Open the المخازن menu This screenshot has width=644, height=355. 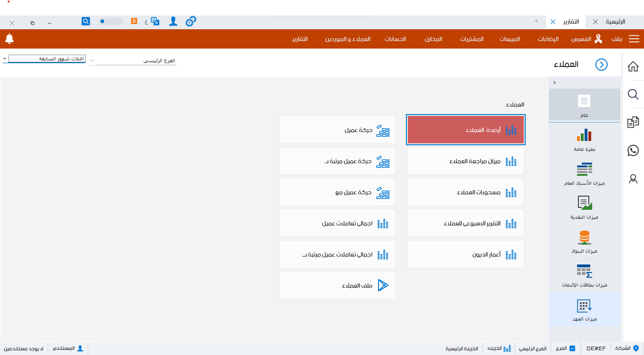[x=433, y=39]
